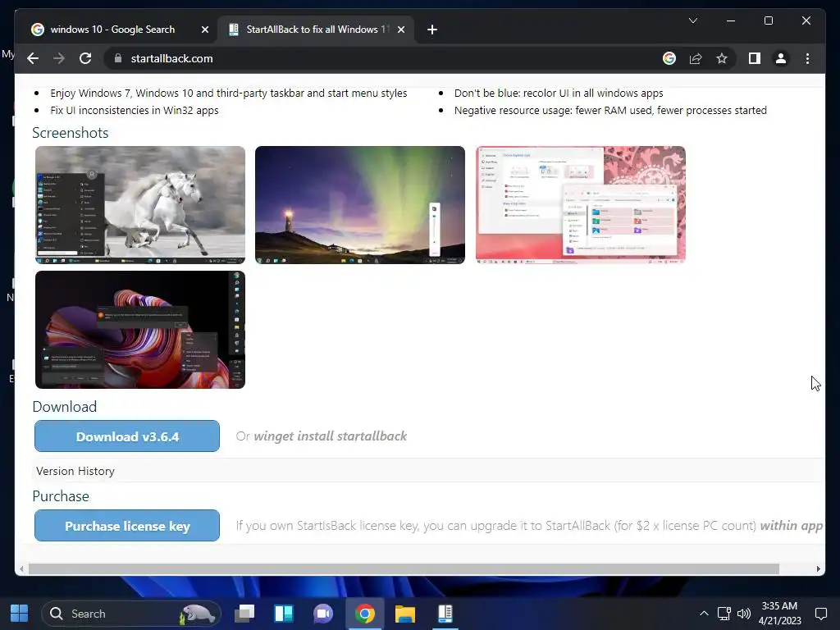
Task: Open the Google icon in address bar
Action: tap(669, 58)
